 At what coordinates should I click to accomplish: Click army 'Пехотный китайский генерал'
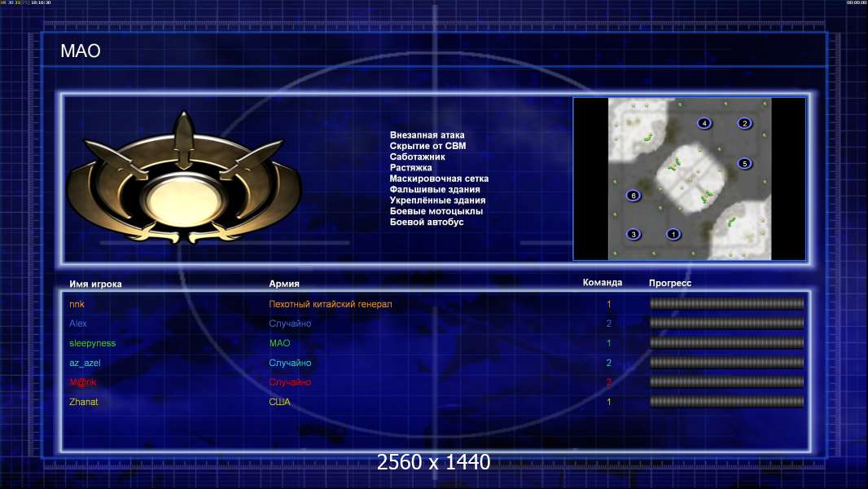click(331, 304)
